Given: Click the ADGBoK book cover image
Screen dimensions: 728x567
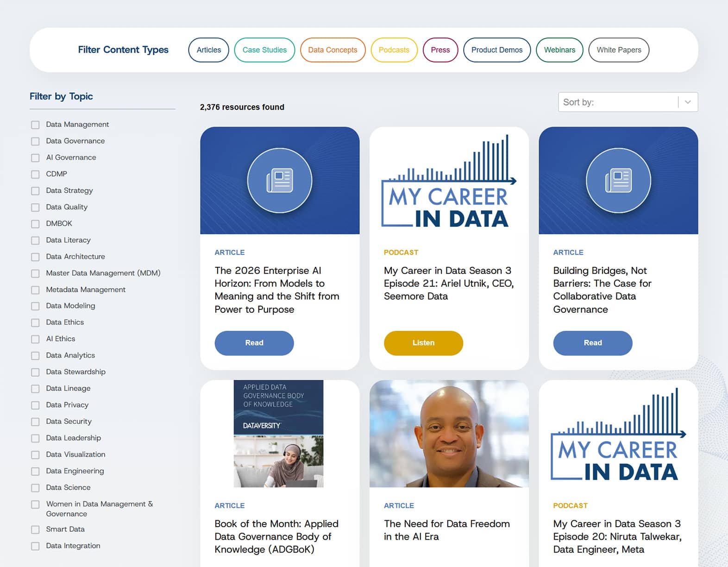Looking at the screenshot, I should point(278,434).
